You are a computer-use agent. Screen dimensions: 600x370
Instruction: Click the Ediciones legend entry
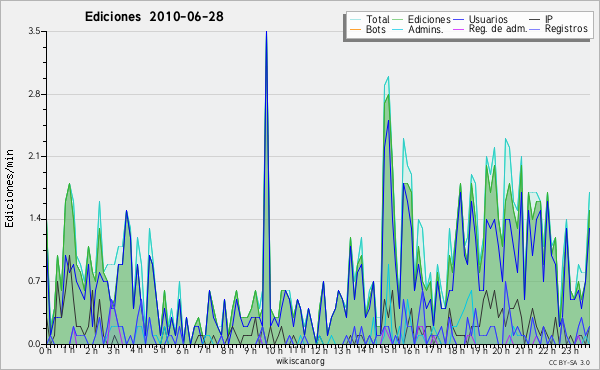click(422, 19)
